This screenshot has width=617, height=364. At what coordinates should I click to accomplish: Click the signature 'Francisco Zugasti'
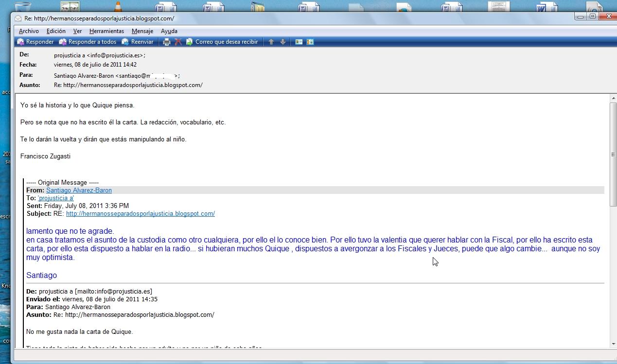click(45, 156)
